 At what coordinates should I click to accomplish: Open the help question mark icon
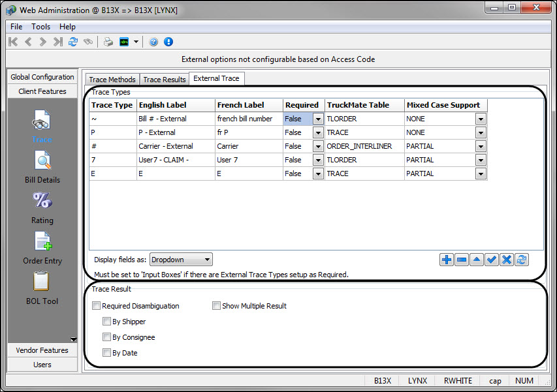click(153, 42)
